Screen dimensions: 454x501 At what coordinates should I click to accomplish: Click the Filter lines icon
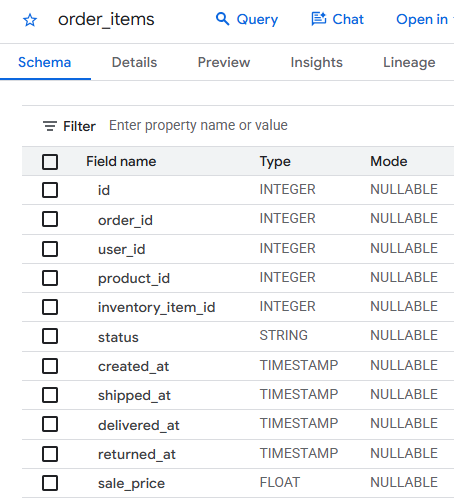tap(50, 126)
